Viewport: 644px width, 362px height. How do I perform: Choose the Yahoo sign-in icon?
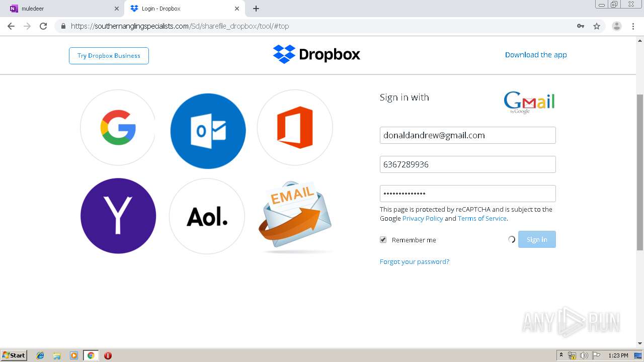pos(118,216)
